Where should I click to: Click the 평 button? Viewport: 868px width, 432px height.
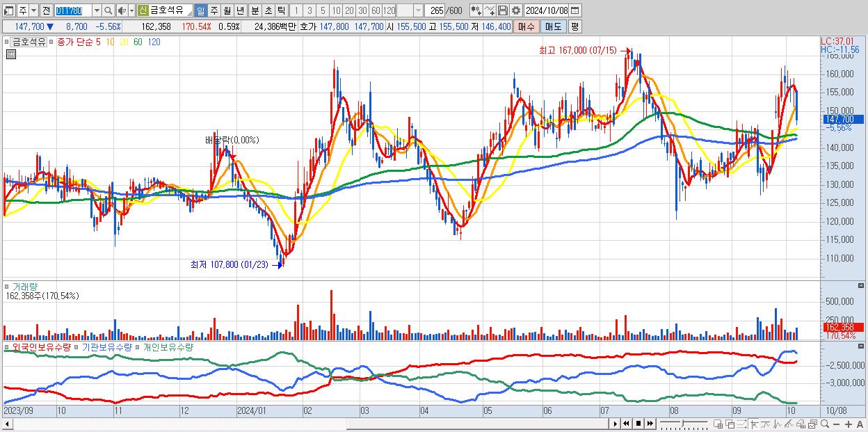[574, 26]
